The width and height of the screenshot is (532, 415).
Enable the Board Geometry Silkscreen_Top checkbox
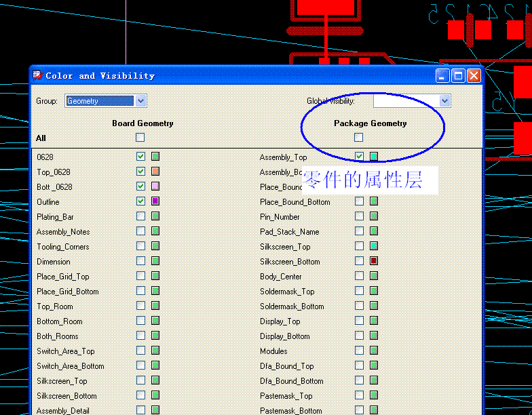pos(141,380)
